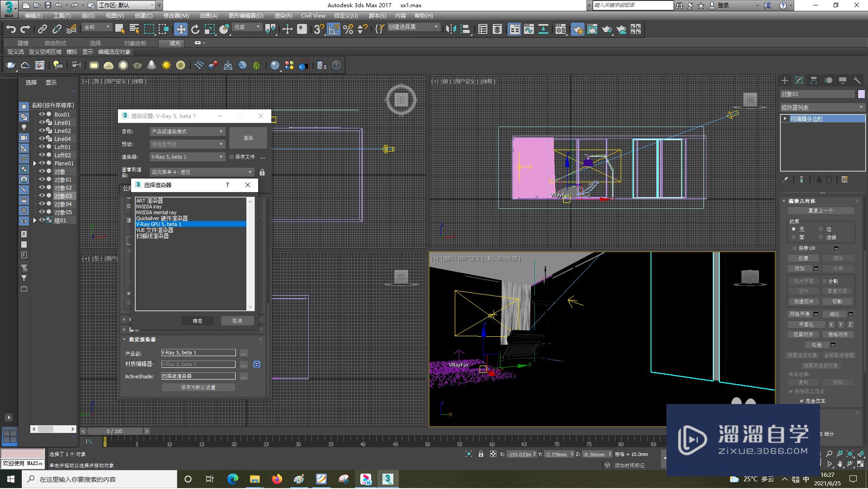868x489 pixels.
Task: Expand the Plane01 tree item
Action: [35, 163]
